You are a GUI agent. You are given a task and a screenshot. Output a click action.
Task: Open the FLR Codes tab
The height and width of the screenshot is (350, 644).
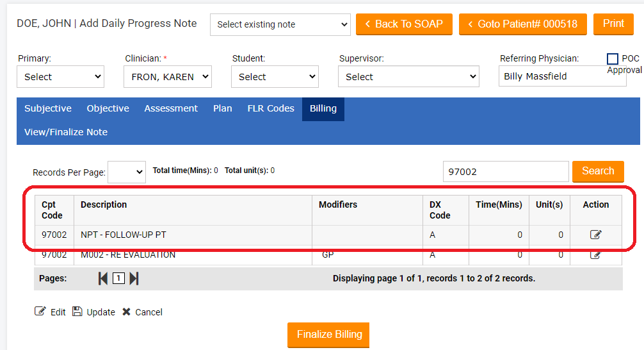click(x=271, y=108)
